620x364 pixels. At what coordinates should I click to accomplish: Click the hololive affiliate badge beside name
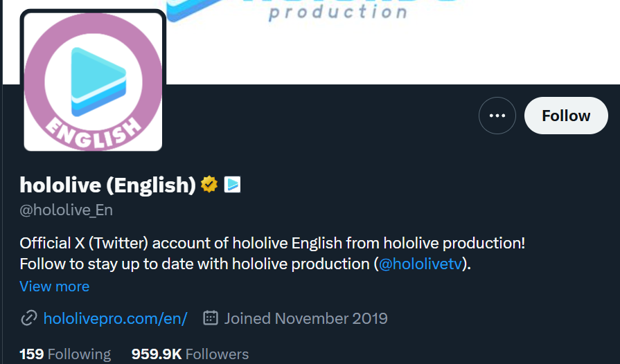click(232, 185)
